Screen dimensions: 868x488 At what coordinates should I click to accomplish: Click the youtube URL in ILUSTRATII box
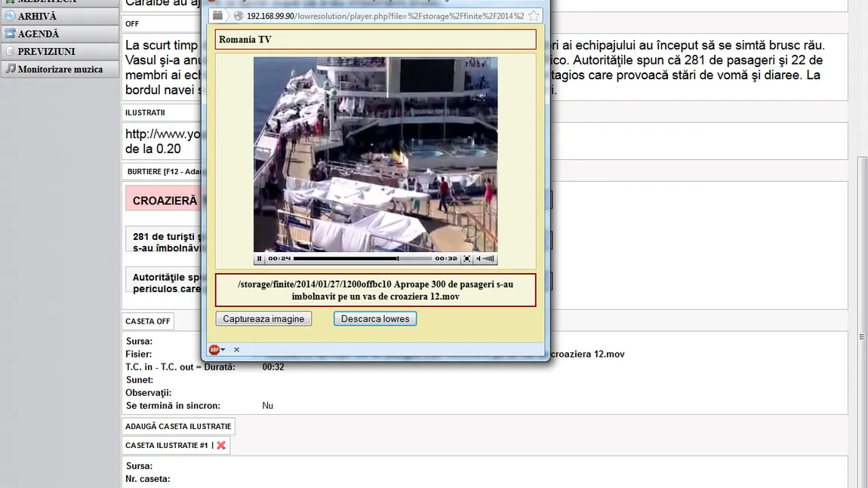[x=163, y=134]
